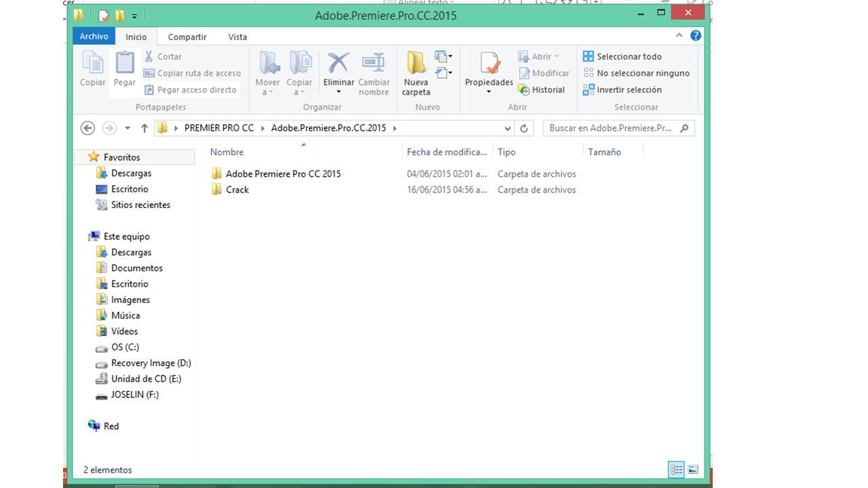Click new folder icon in title bar
Viewport: 868px width, 488px height.
120,15
